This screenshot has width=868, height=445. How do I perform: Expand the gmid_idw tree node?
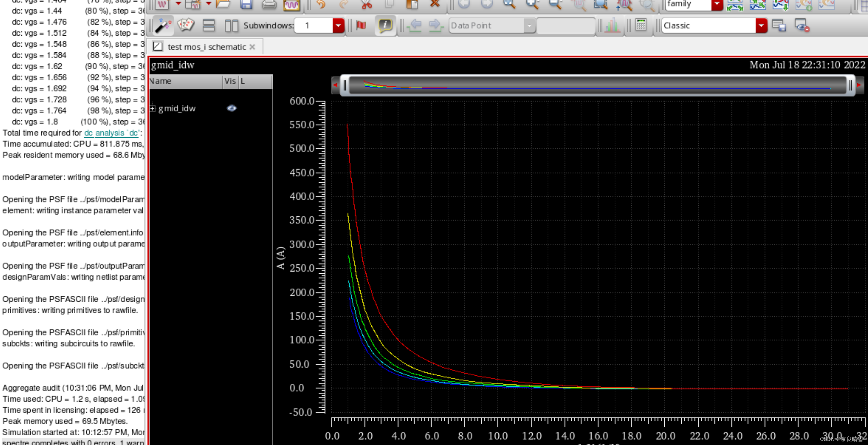[153, 108]
